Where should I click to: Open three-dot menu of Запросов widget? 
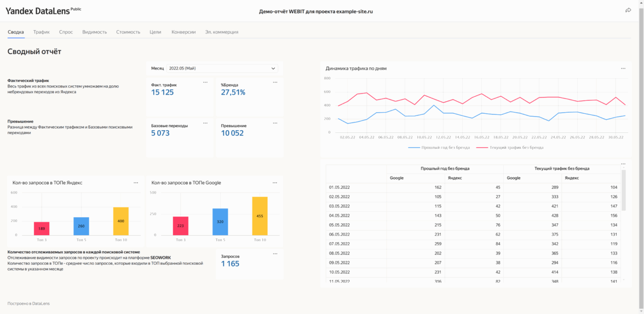click(275, 254)
